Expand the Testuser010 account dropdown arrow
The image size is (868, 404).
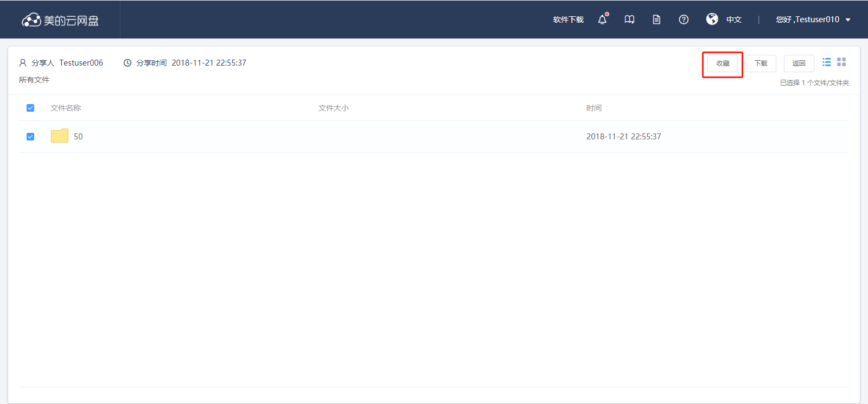848,20
